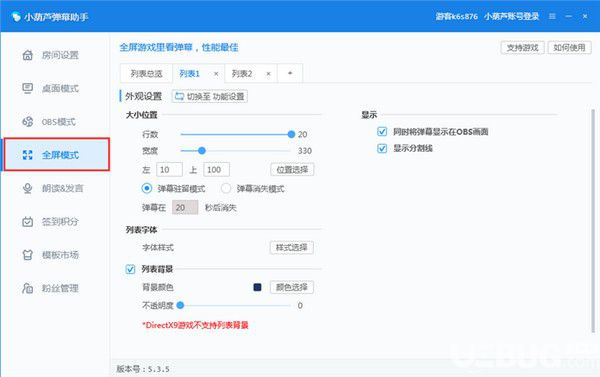Click 切换至 功能设置 button
The width and height of the screenshot is (600, 377).
coord(210,96)
